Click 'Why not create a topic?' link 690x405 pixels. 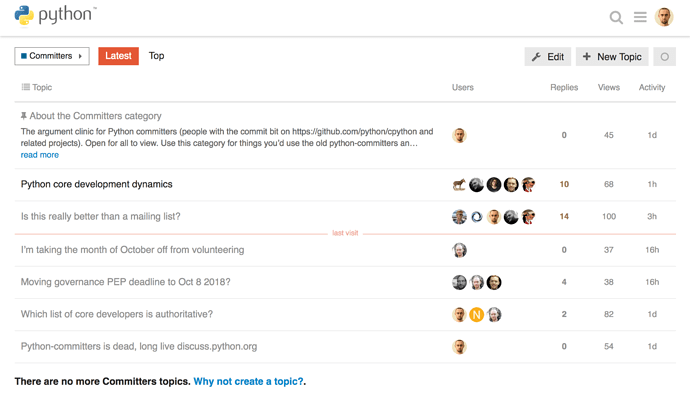[248, 381]
